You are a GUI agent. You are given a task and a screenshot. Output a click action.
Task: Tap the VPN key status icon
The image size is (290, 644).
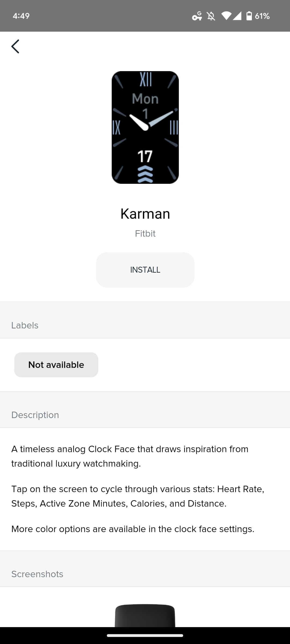197,16
